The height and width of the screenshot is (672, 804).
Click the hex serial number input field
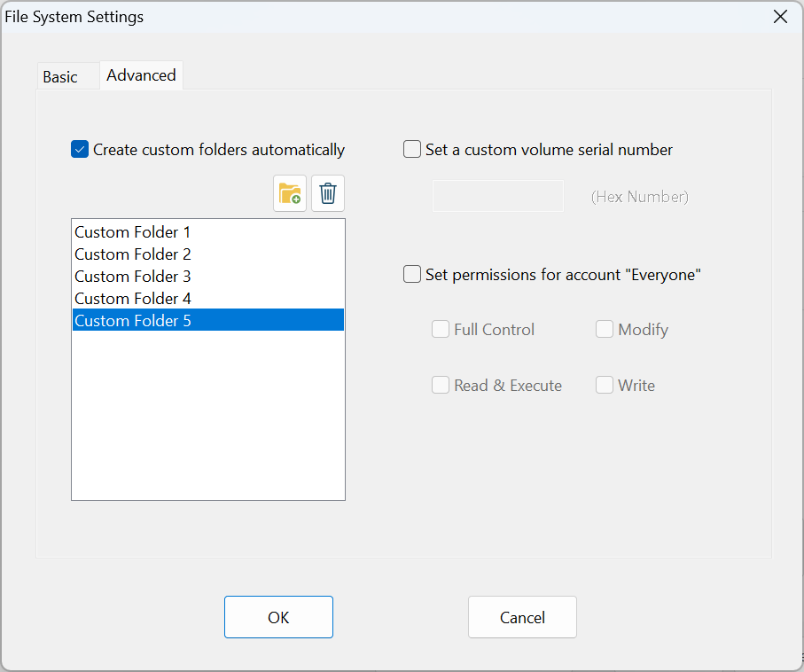click(498, 196)
